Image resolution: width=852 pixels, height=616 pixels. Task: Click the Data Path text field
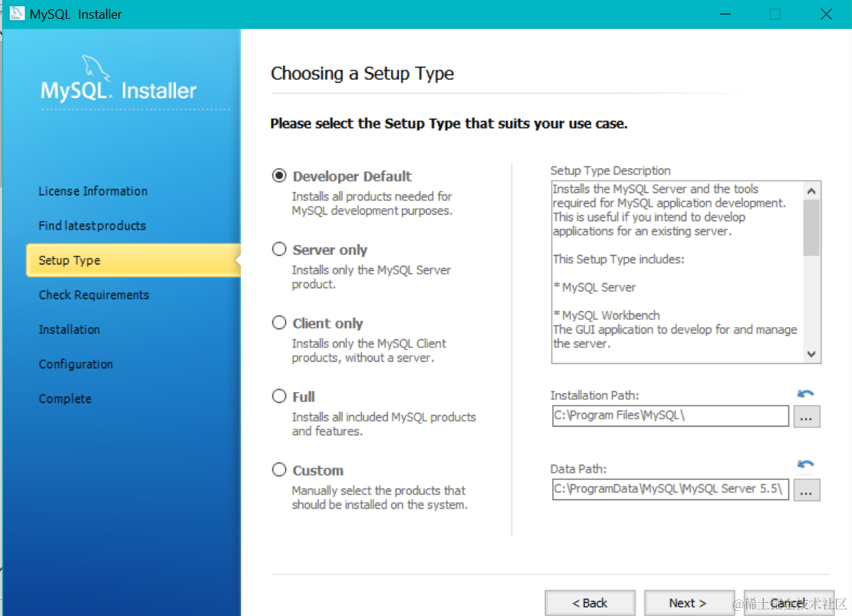coord(670,489)
